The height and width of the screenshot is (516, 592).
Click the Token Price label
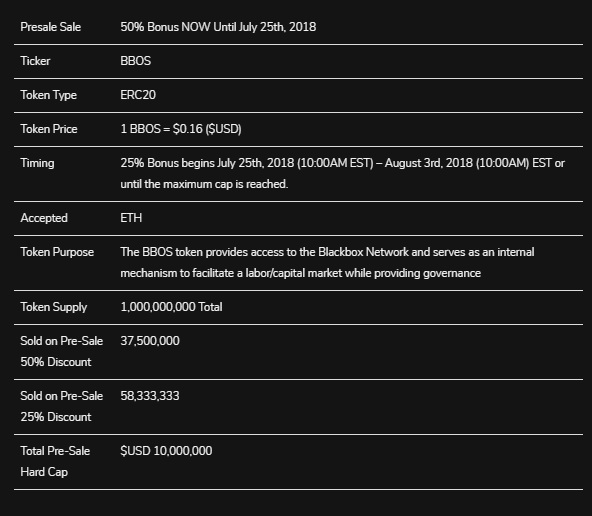(x=49, y=129)
